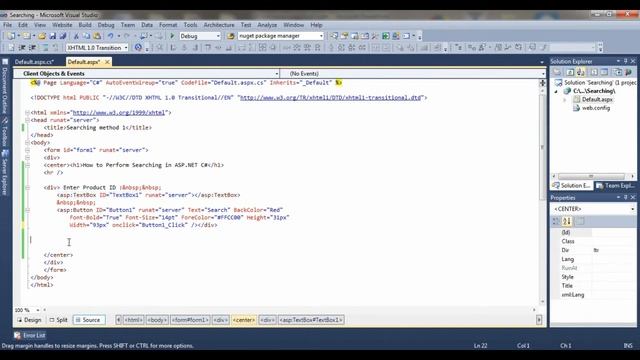The image size is (640, 360).
Task: Open the Debug configuration dropdown
Action: (218, 36)
